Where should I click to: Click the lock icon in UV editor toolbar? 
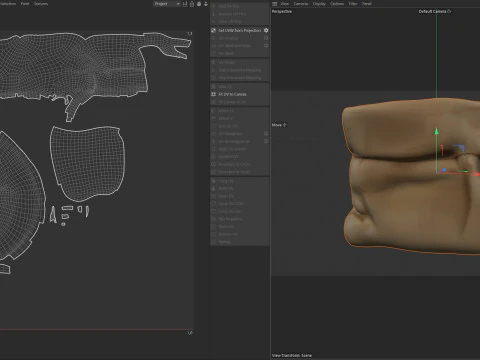(192, 4)
